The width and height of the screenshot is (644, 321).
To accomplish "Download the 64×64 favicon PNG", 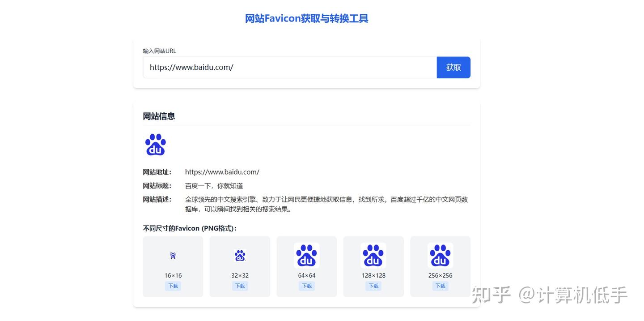I will point(306,286).
